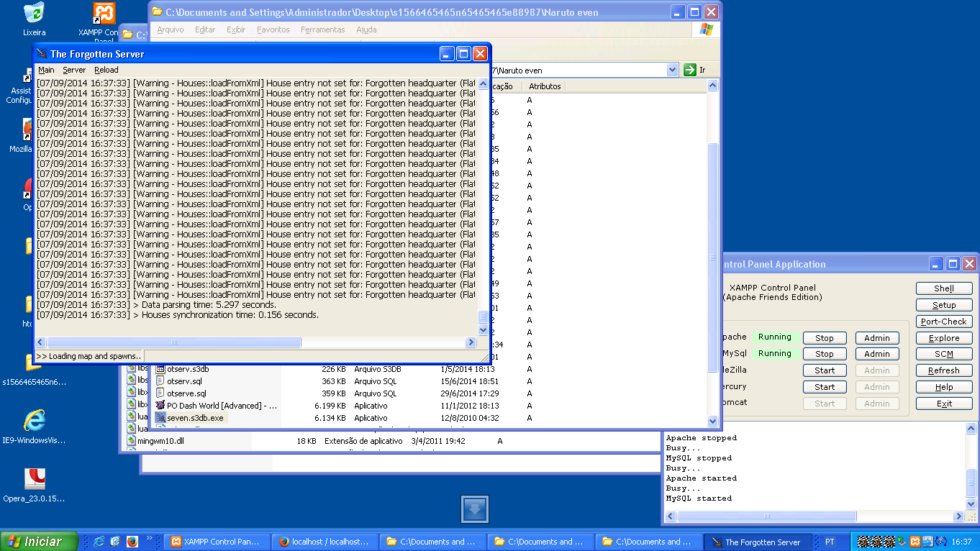Click the Port-Check button in XAMPP

pos(944,322)
